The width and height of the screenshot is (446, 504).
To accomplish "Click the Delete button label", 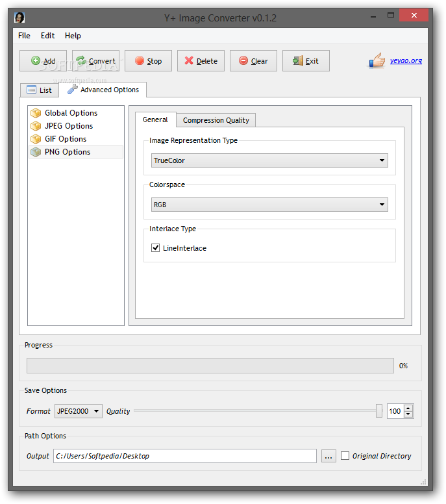I will point(207,61).
